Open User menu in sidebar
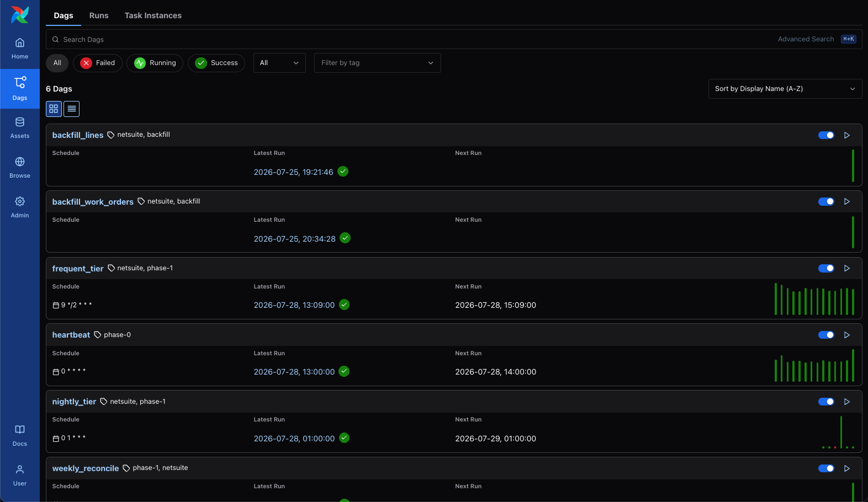 (x=20, y=476)
